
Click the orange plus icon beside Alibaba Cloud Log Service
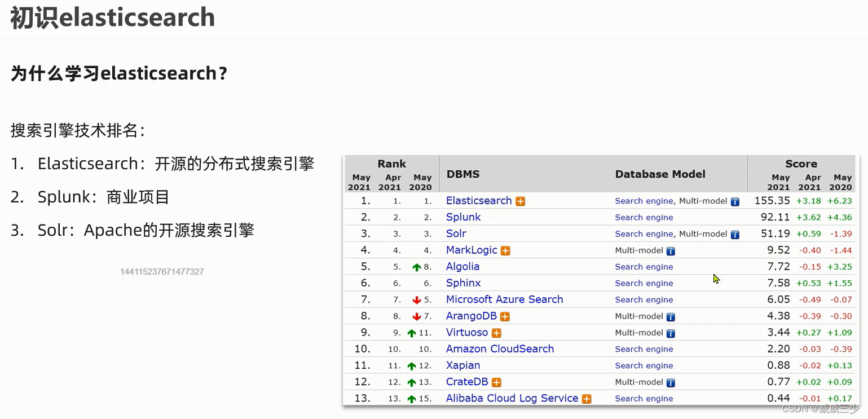(x=587, y=399)
